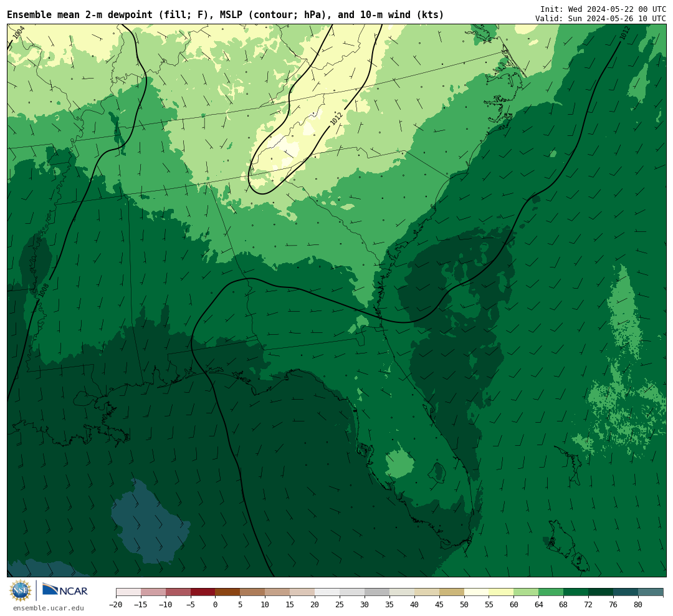
Task: Click the NCAR logo
Action: (65, 590)
